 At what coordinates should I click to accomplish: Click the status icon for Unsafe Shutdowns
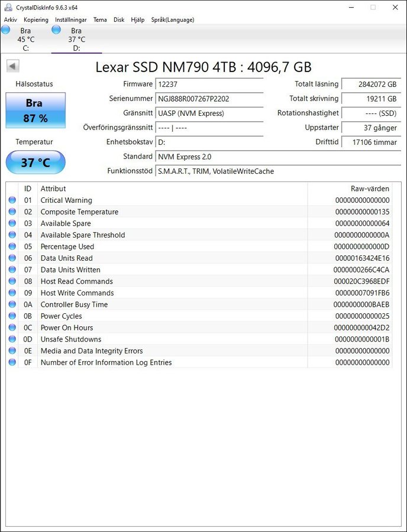tap(12, 339)
